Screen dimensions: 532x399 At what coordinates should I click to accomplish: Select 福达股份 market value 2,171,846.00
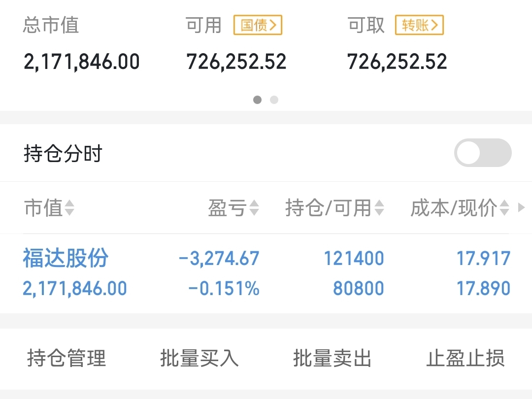75,289
